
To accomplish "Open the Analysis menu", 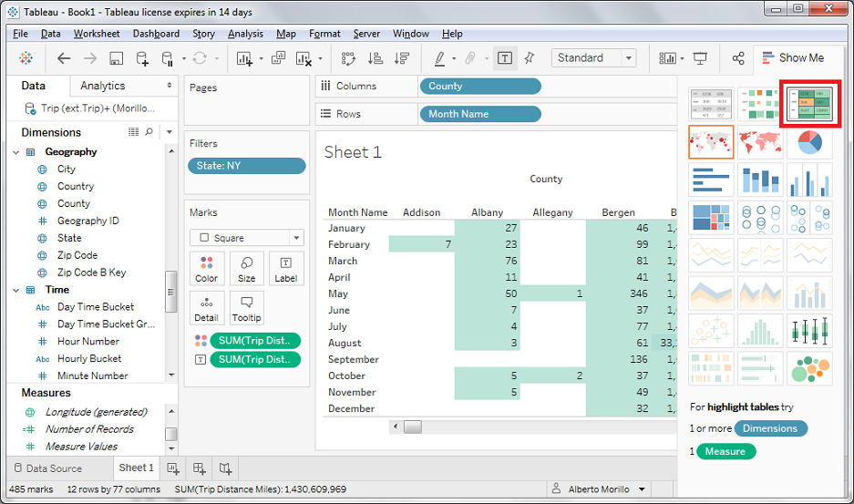I will 245,34.
